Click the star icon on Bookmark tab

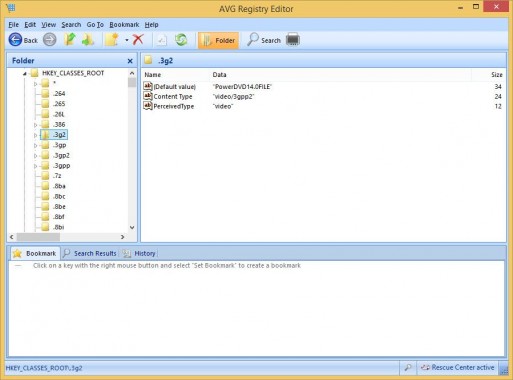(x=17, y=253)
